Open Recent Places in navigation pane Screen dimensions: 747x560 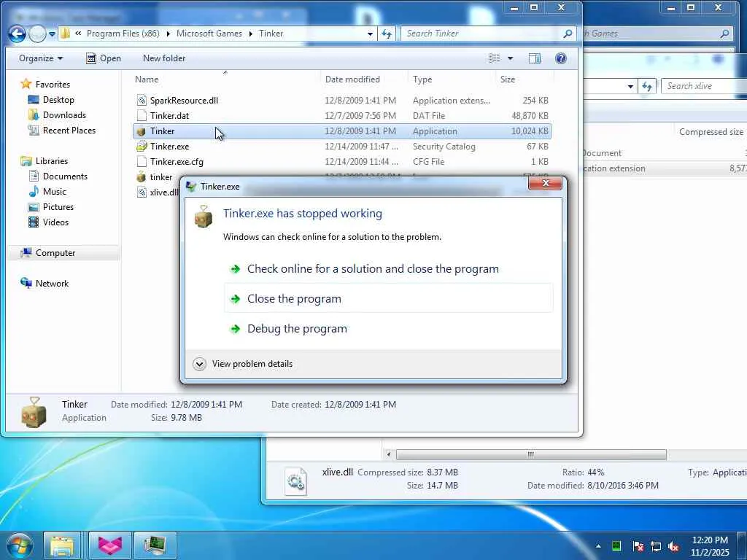(x=61, y=130)
